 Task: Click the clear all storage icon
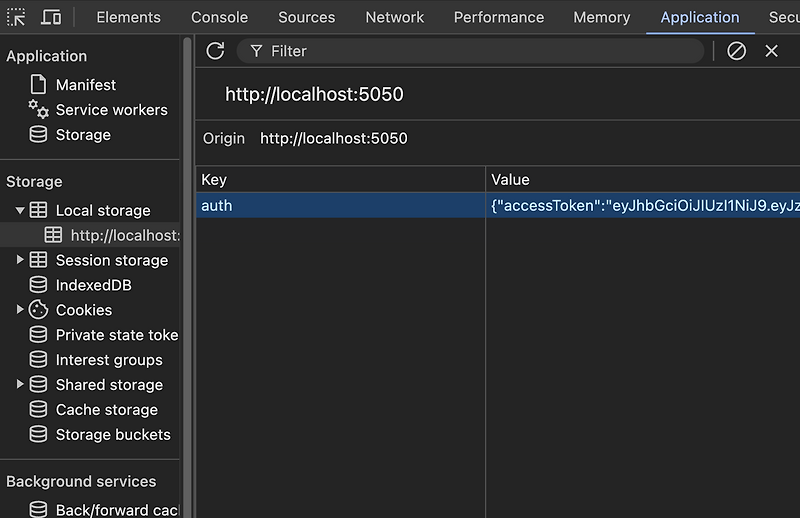tap(737, 51)
